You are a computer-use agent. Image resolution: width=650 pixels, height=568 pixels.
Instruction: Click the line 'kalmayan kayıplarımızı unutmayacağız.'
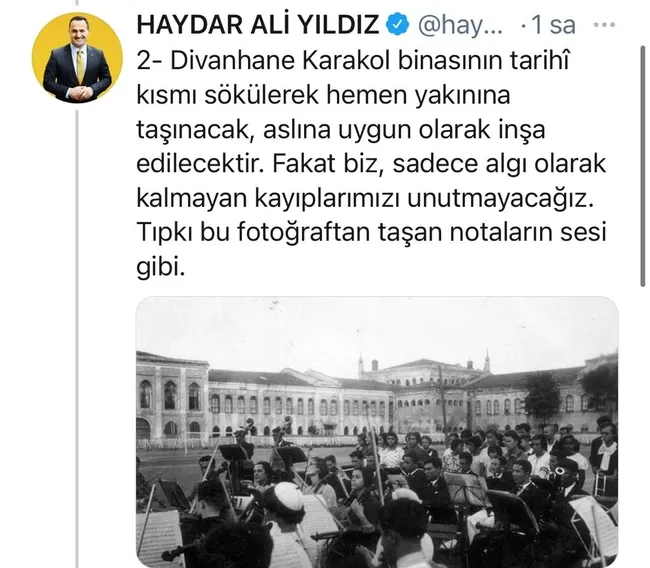pyautogui.click(x=366, y=199)
